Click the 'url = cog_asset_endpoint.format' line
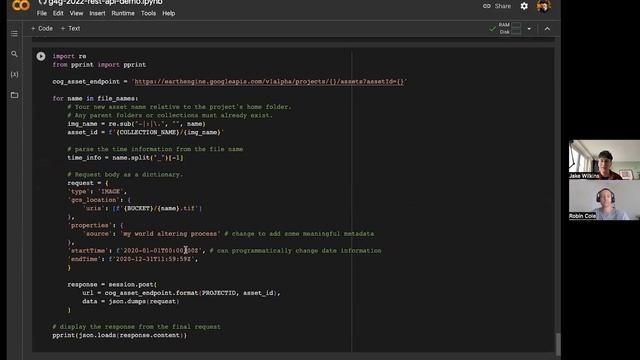This screenshot has height=360, width=640. click(181, 293)
